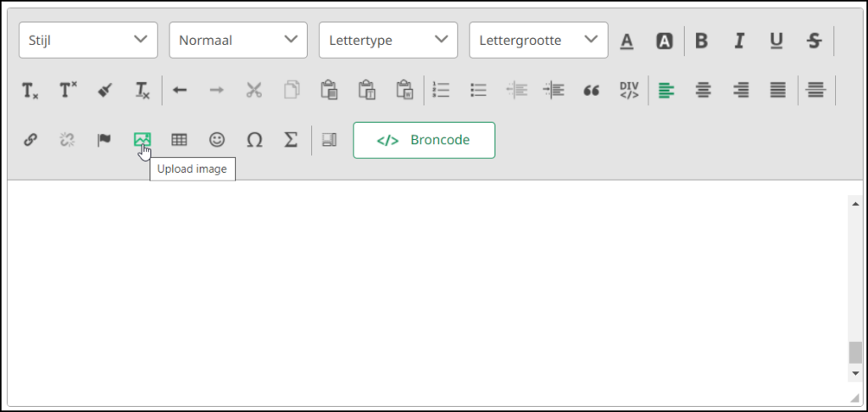
Task: Toggle show blocks icon
Action: tap(330, 140)
